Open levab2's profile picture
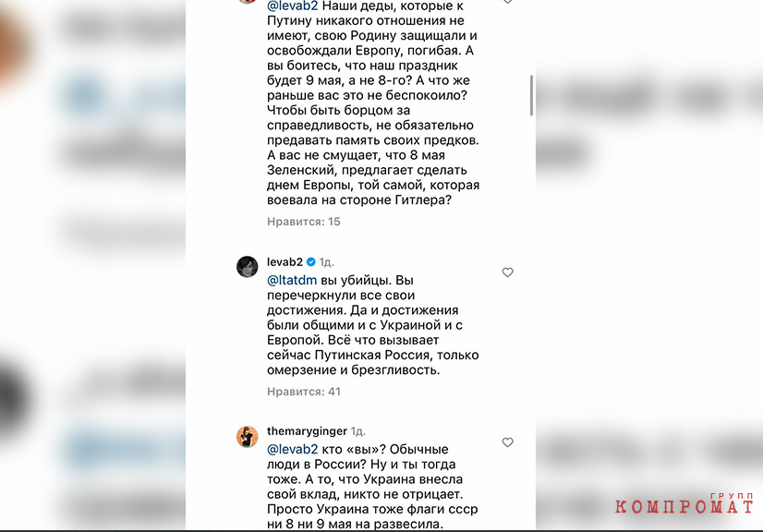 (x=248, y=267)
